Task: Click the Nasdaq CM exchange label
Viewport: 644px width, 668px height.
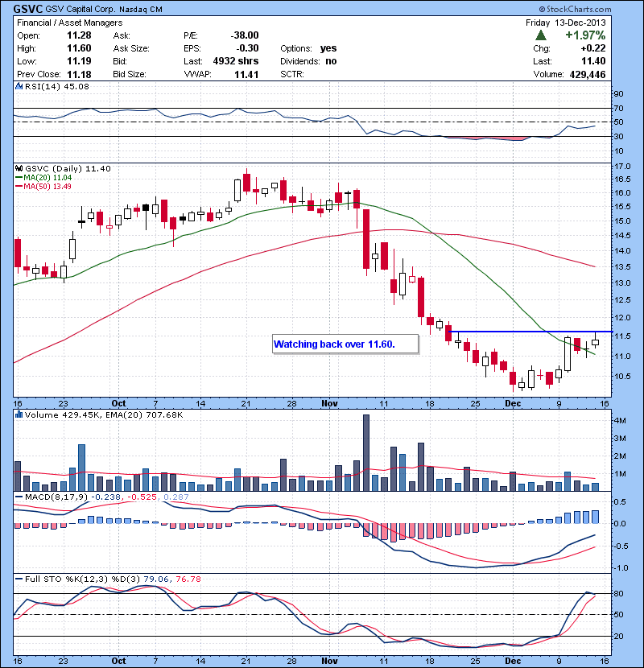Action: coord(141,10)
